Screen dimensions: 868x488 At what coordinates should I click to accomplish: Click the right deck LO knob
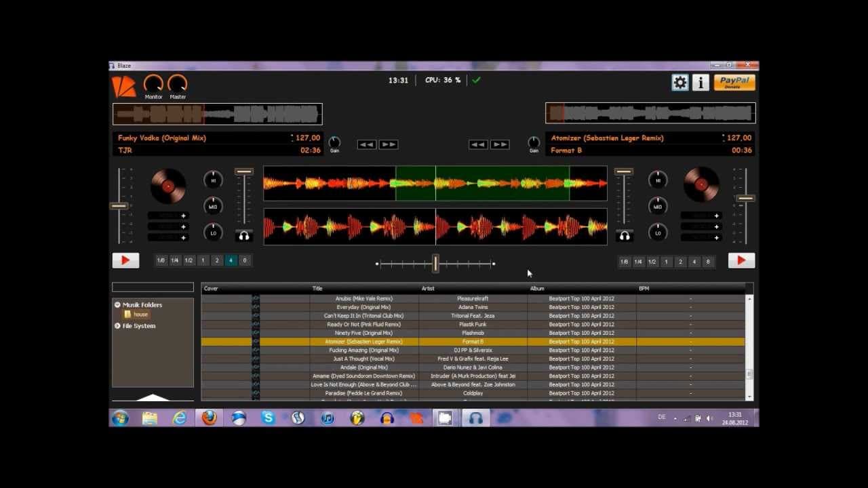point(657,232)
